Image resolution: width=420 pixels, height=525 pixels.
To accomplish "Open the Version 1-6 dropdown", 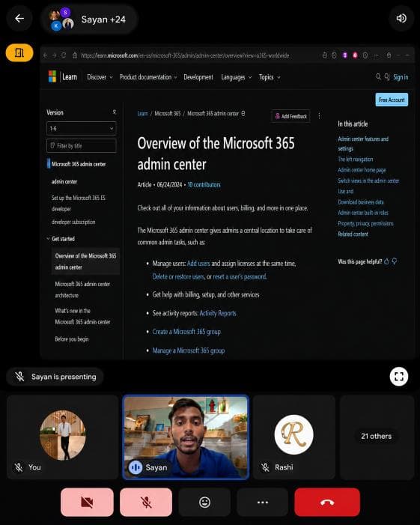I will 82,128.
